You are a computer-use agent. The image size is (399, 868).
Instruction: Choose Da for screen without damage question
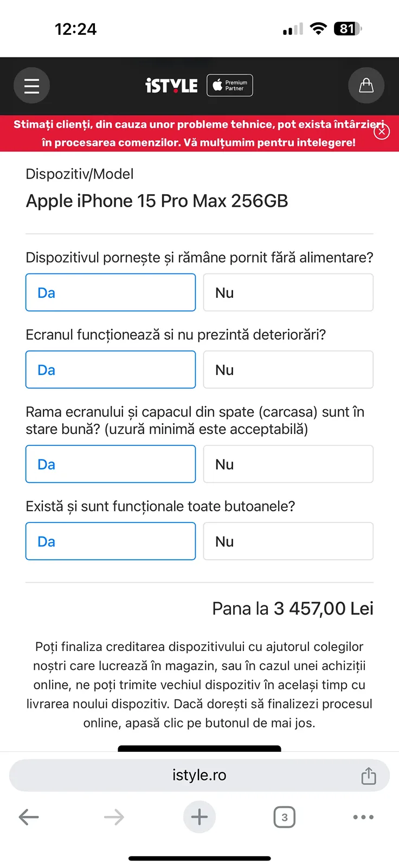[111, 369]
